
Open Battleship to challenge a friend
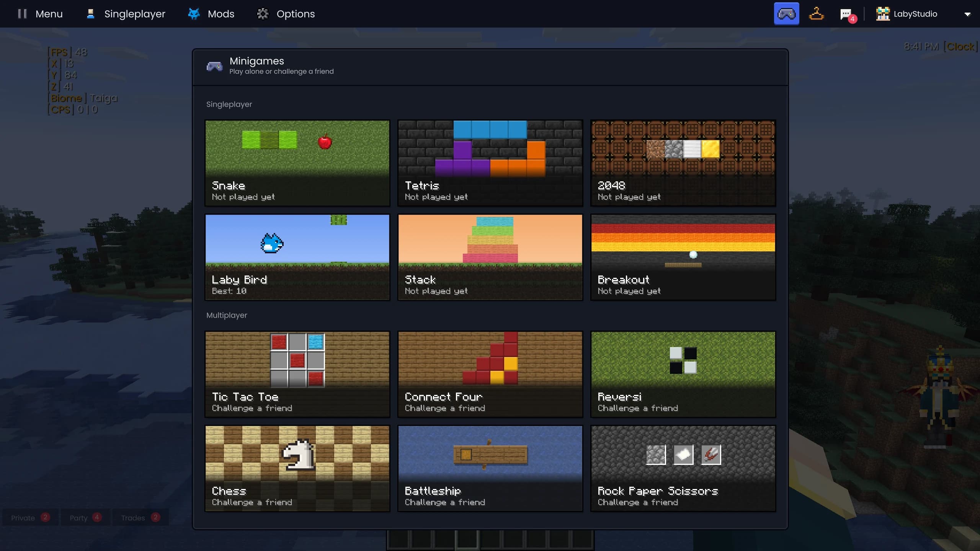(x=490, y=468)
